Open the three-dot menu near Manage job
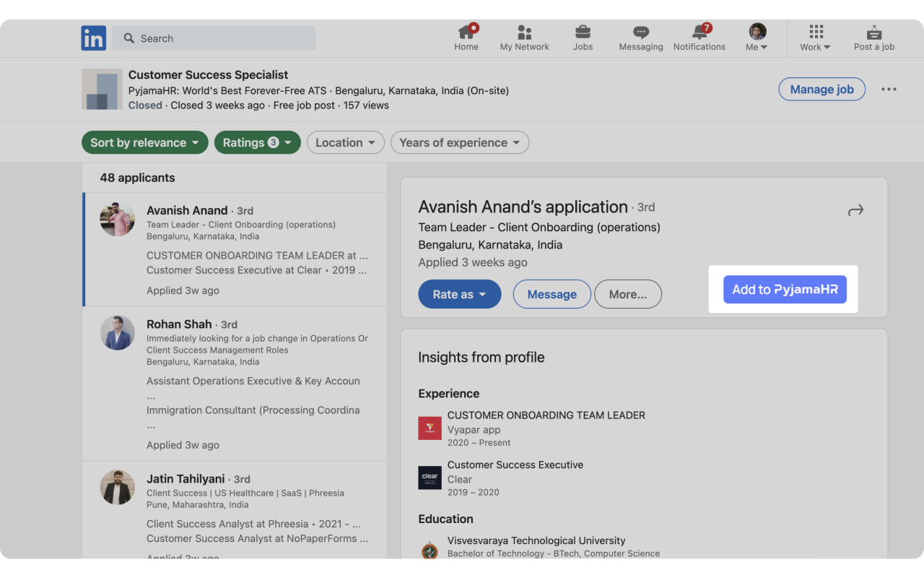Viewport: 924px width, 578px height. tap(889, 88)
